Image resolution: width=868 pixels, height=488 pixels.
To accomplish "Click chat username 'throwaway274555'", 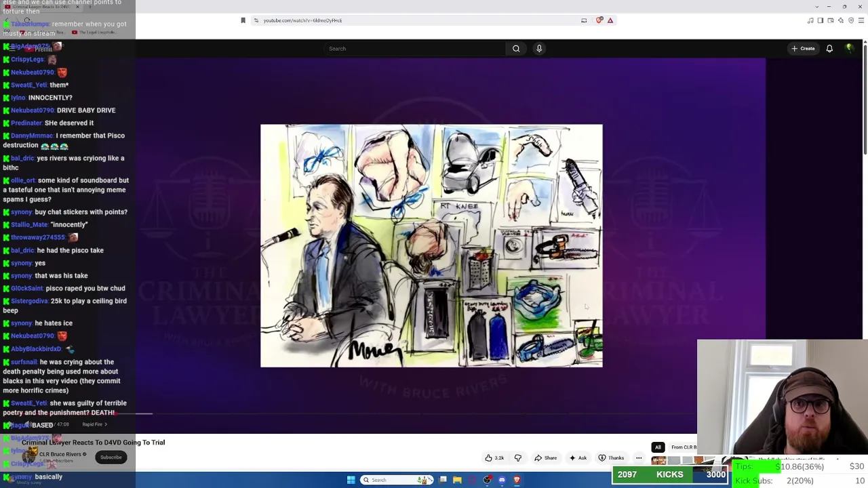I will 38,238.
